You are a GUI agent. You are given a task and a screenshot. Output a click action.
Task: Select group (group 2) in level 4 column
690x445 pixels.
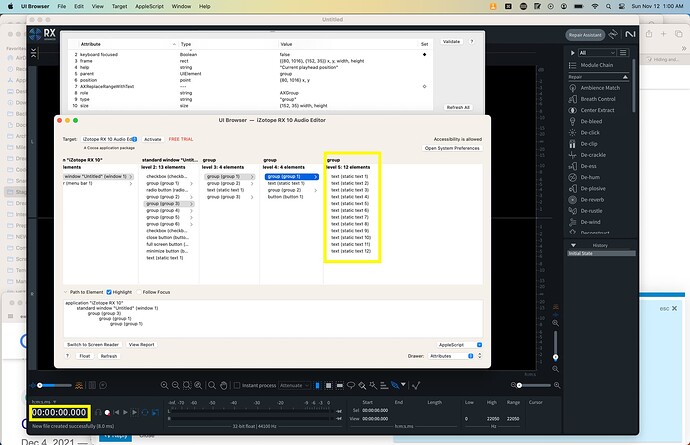(292, 191)
